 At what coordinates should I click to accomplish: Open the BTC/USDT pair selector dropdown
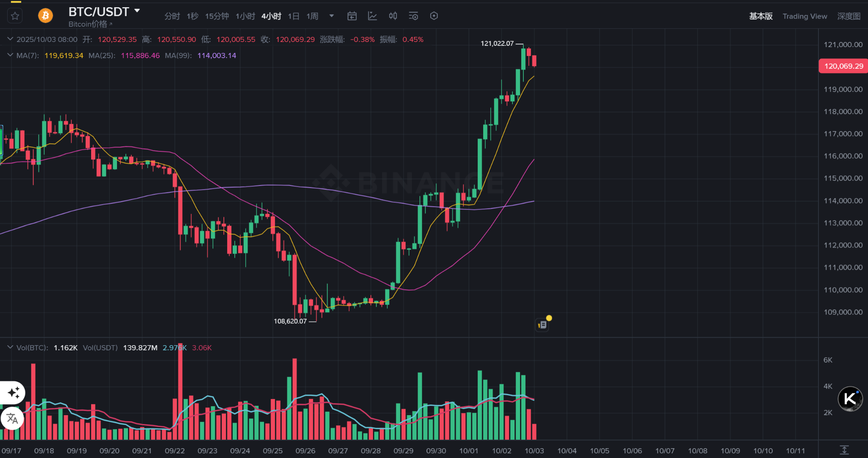(x=137, y=11)
